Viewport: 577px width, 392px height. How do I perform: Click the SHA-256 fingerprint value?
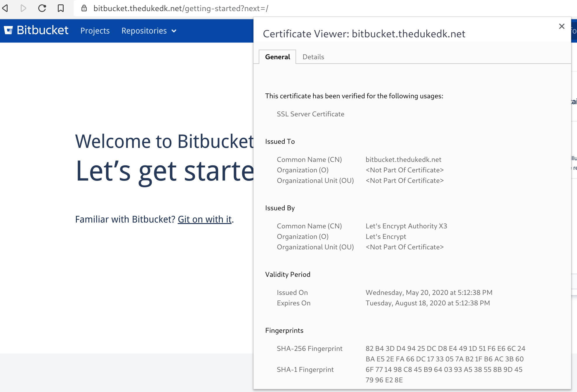click(x=445, y=353)
